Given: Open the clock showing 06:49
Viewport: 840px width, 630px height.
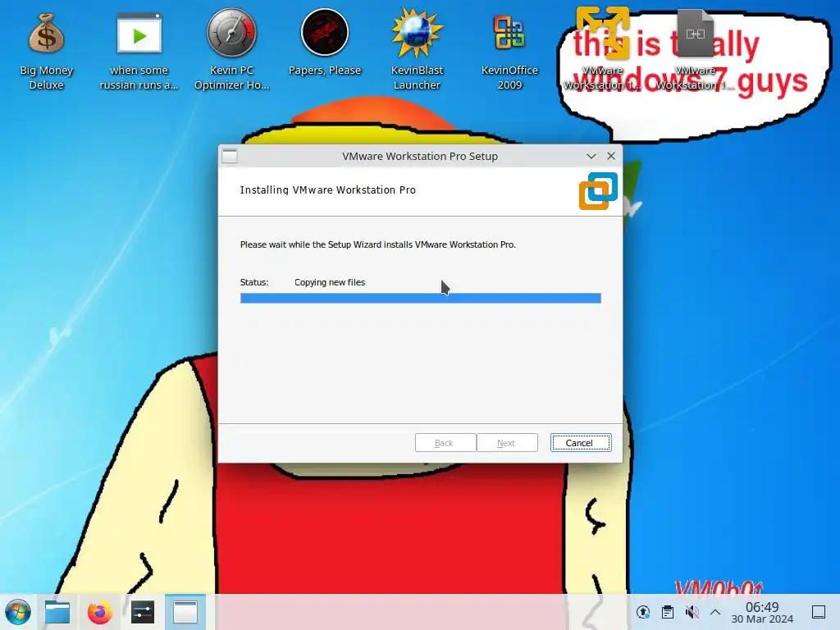Looking at the screenshot, I should (x=762, y=612).
